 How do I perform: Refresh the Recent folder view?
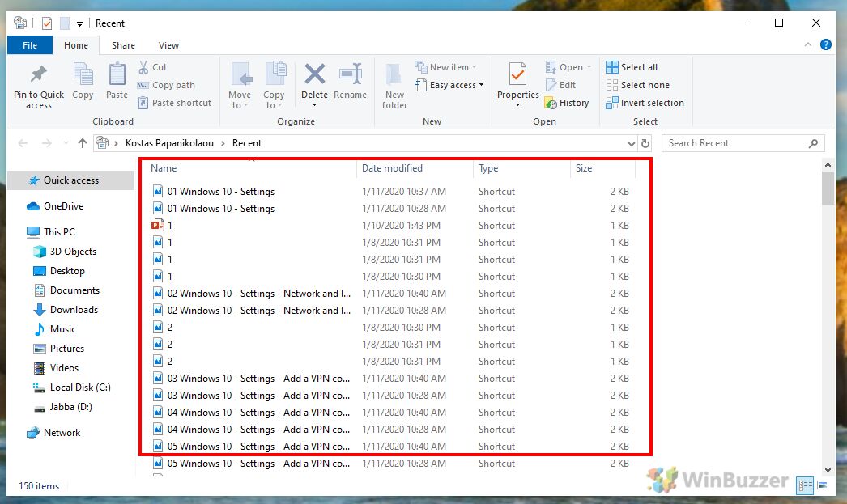pyautogui.click(x=645, y=143)
